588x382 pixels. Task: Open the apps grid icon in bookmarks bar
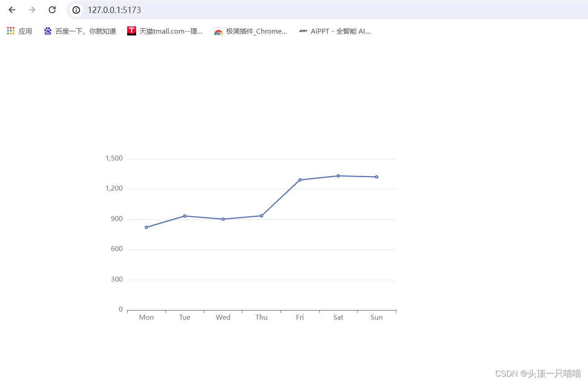point(11,31)
